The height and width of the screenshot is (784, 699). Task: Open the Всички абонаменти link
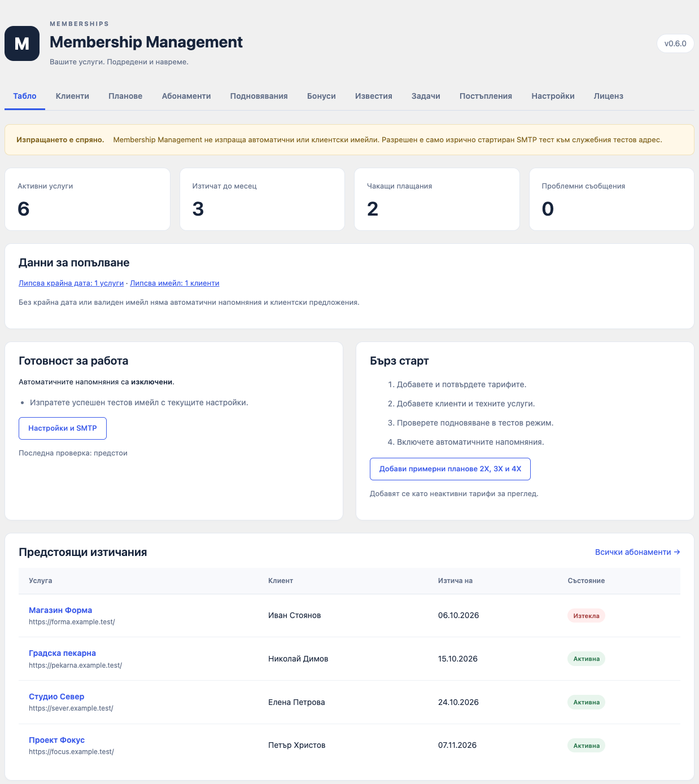pyautogui.click(x=637, y=552)
